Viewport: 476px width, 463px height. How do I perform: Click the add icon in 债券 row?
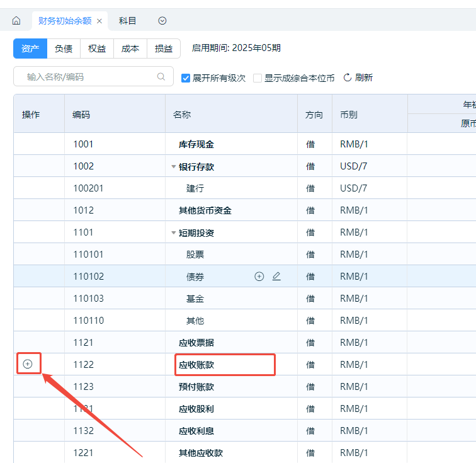point(259,277)
